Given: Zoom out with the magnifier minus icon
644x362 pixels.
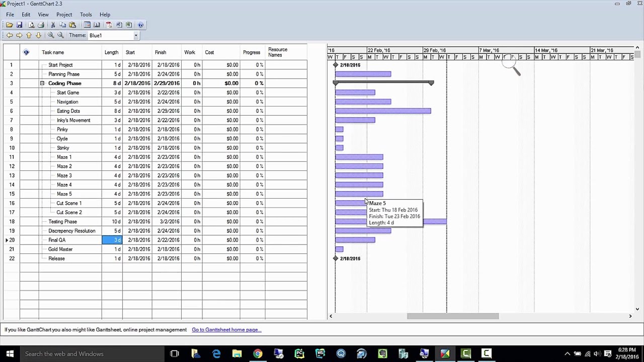Looking at the screenshot, I should [60, 35].
